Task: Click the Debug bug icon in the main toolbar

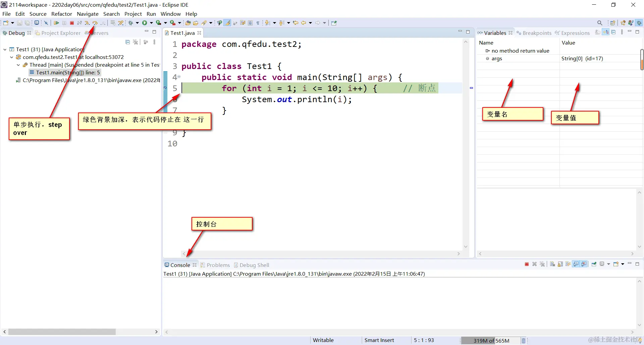Action: pos(130,23)
